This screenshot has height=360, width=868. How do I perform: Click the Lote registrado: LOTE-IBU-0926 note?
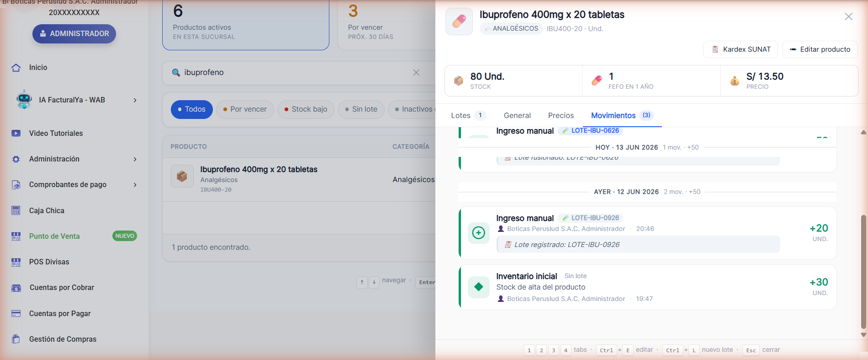[x=638, y=245]
